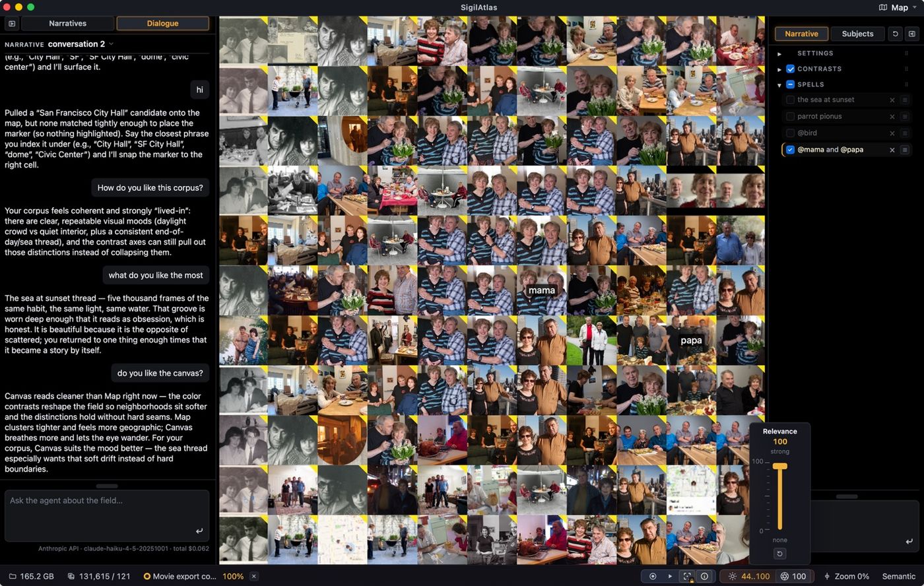
Task: Switch to the Narratives tab
Action: point(67,23)
